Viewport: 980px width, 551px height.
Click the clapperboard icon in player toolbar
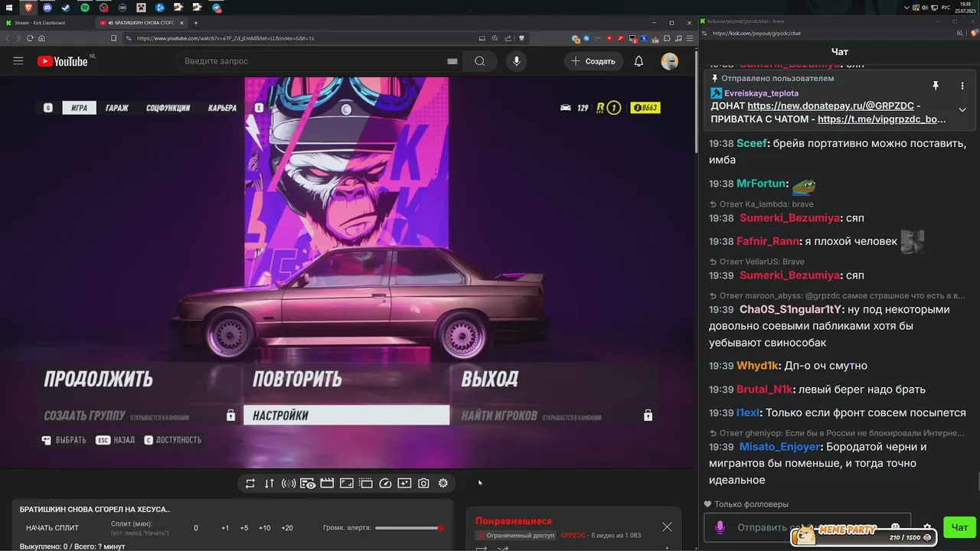click(327, 484)
